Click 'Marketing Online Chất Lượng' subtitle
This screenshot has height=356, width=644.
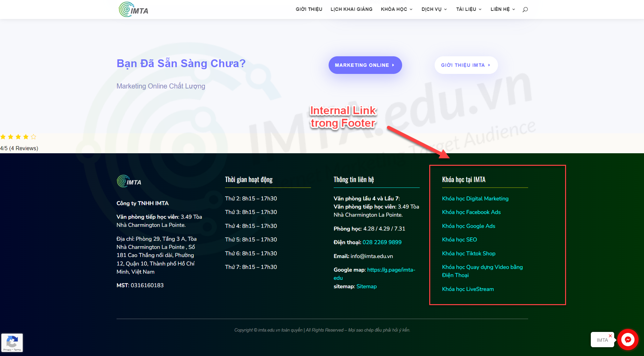pyautogui.click(x=161, y=86)
